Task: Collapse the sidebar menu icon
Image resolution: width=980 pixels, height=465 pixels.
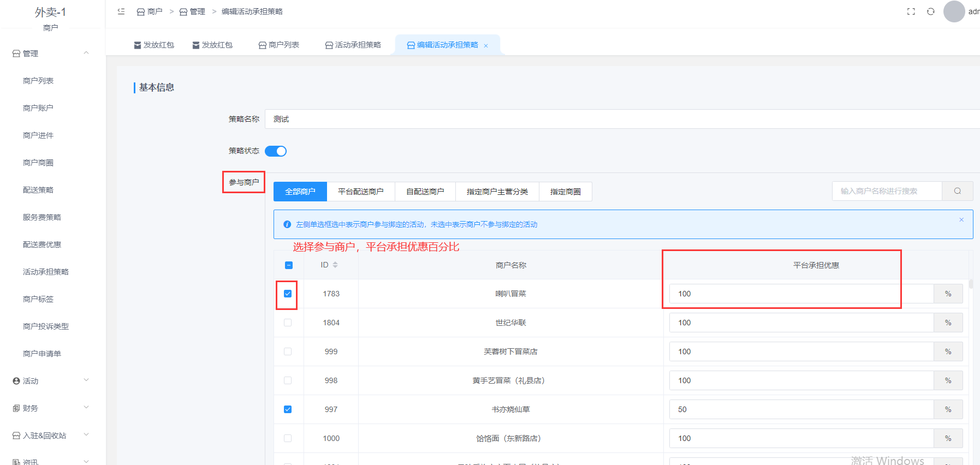Action: [121, 11]
